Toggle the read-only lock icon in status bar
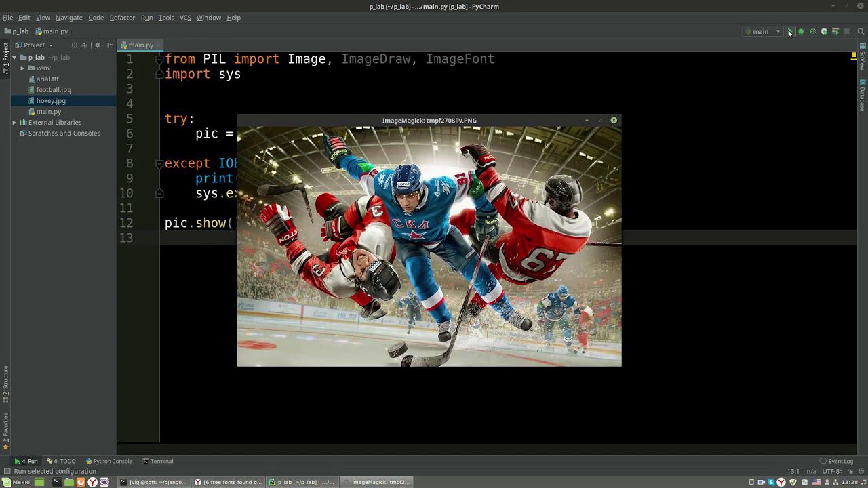Image resolution: width=868 pixels, height=488 pixels. point(850,472)
